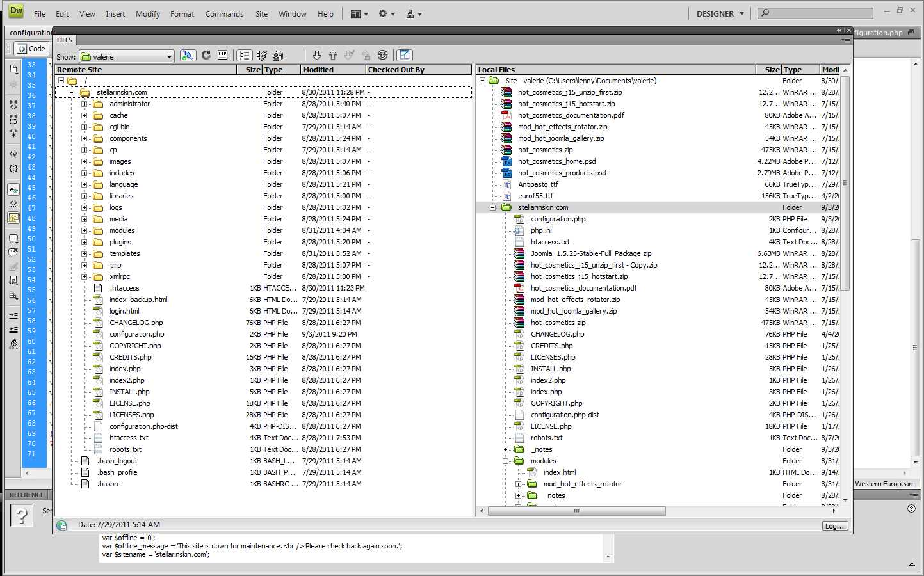The image size is (924, 576).
Task: Click Select Parent Tag icon
Action: coord(13,154)
